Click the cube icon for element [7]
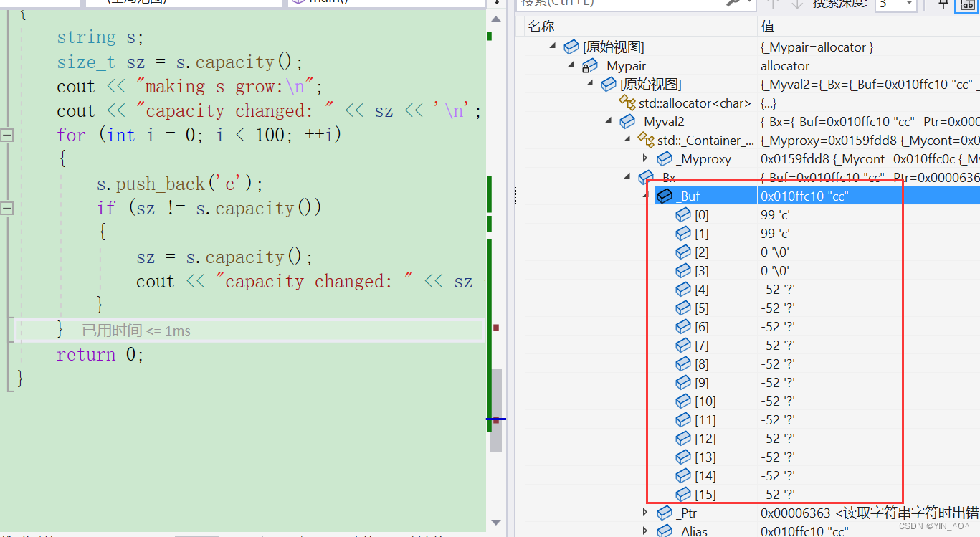Screen dimensions: 980x537 click(x=683, y=346)
